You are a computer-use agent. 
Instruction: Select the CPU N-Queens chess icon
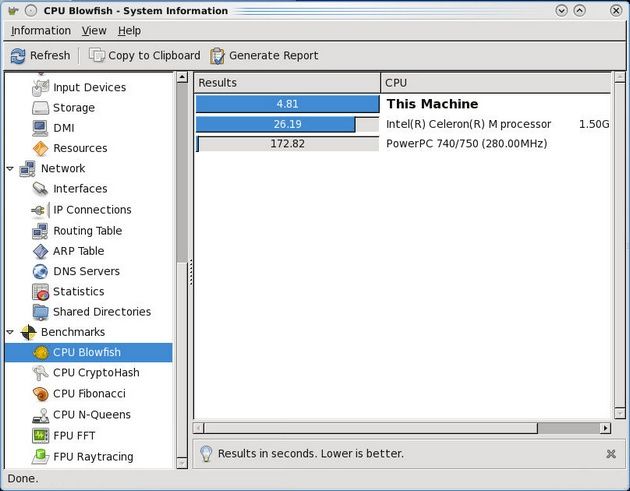tap(40, 415)
